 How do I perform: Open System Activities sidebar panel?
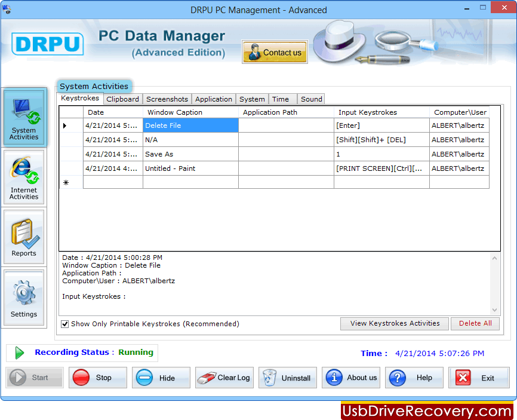[x=24, y=117]
